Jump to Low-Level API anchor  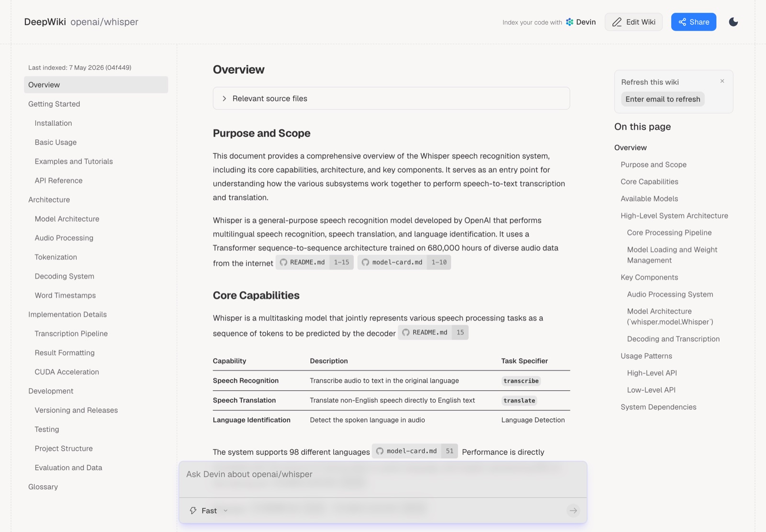651,390
